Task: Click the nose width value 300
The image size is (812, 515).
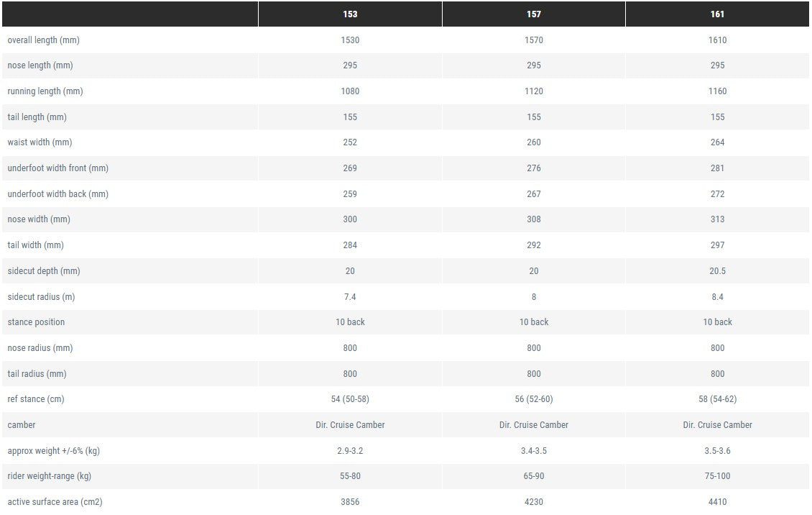Action: [x=350, y=219]
